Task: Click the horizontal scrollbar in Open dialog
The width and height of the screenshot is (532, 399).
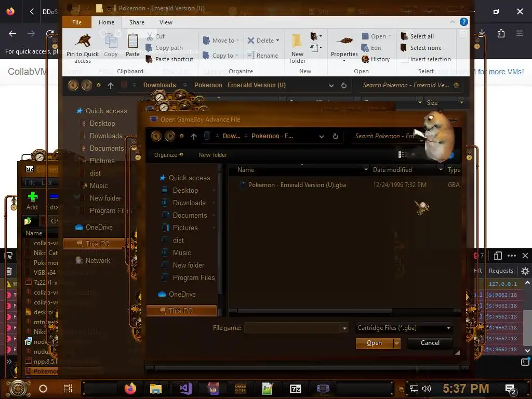Action: (x=314, y=311)
